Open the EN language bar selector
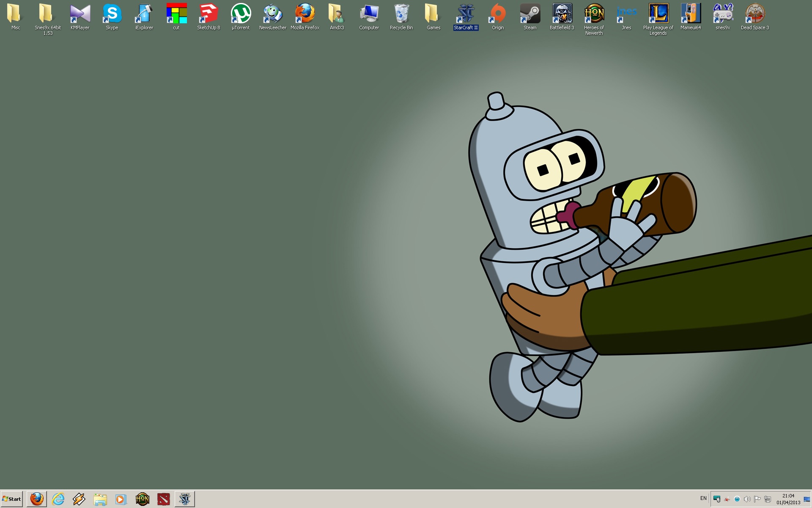Viewport: 812px width, 508px height. [x=703, y=498]
